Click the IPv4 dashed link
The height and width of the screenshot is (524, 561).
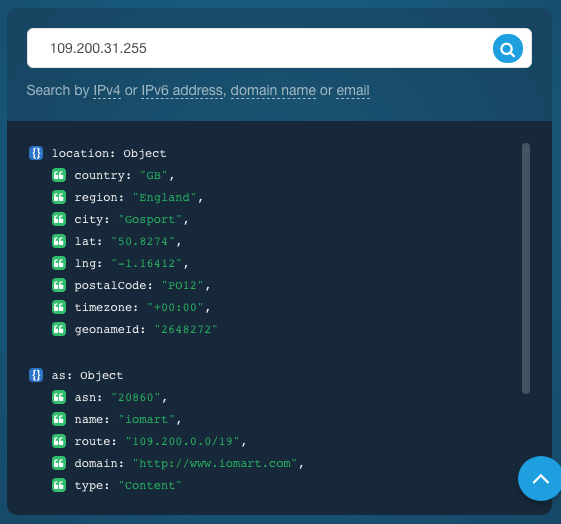click(107, 90)
